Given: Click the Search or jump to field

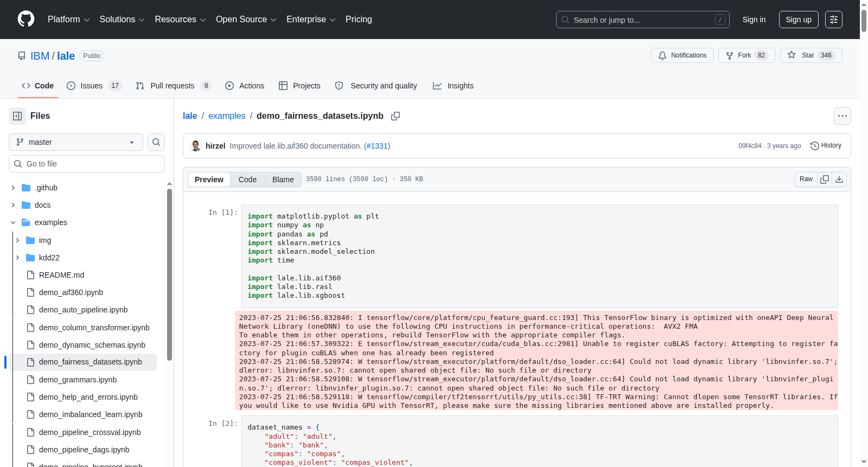Looking at the screenshot, I should [x=643, y=20].
